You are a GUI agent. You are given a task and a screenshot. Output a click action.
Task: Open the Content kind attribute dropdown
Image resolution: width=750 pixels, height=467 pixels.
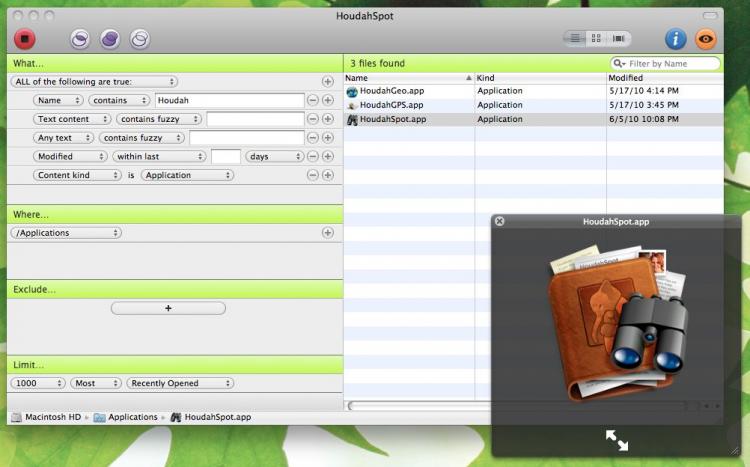(x=77, y=175)
